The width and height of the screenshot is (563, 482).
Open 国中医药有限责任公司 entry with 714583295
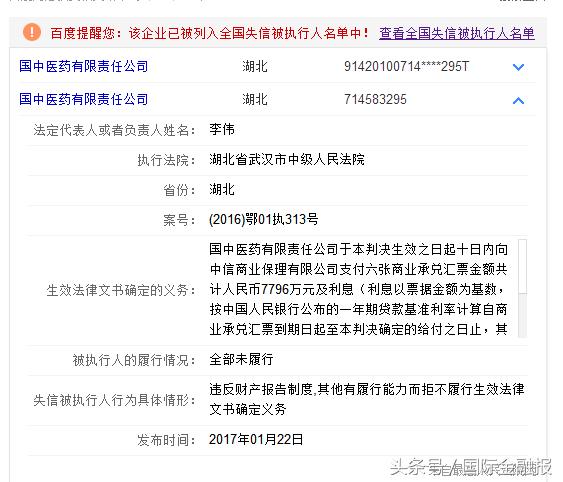point(84,99)
